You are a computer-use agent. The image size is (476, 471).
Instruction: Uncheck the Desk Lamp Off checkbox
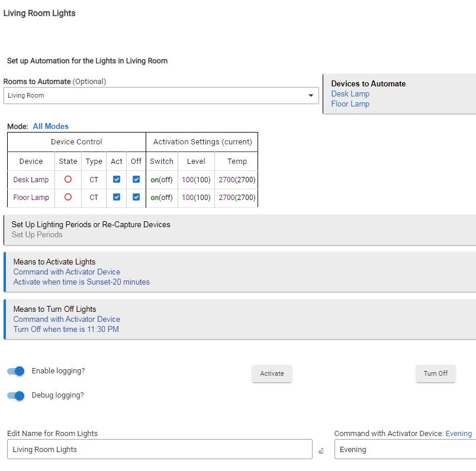[136, 179]
